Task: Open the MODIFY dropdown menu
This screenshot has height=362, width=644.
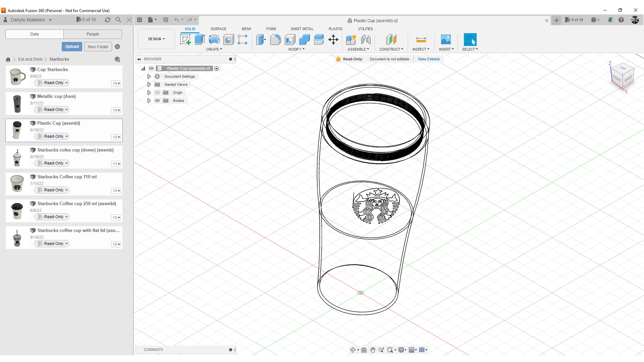Action: click(297, 49)
